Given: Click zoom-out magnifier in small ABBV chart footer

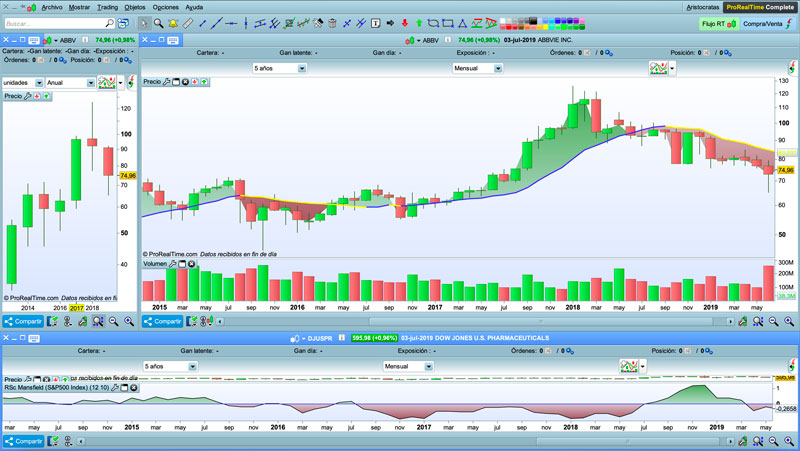Looking at the screenshot, I should point(113,321).
